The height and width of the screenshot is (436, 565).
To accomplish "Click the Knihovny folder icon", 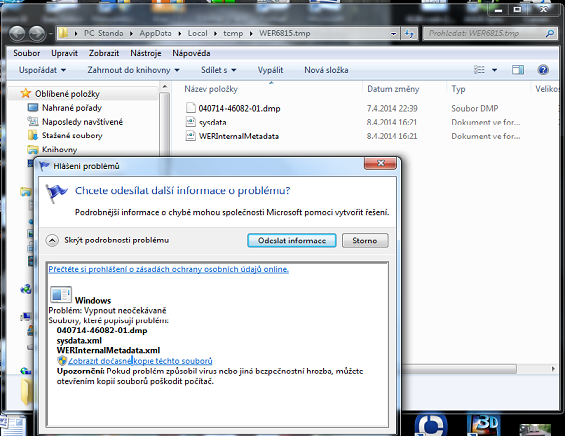I will pyautogui.click(x=33, y=149).
